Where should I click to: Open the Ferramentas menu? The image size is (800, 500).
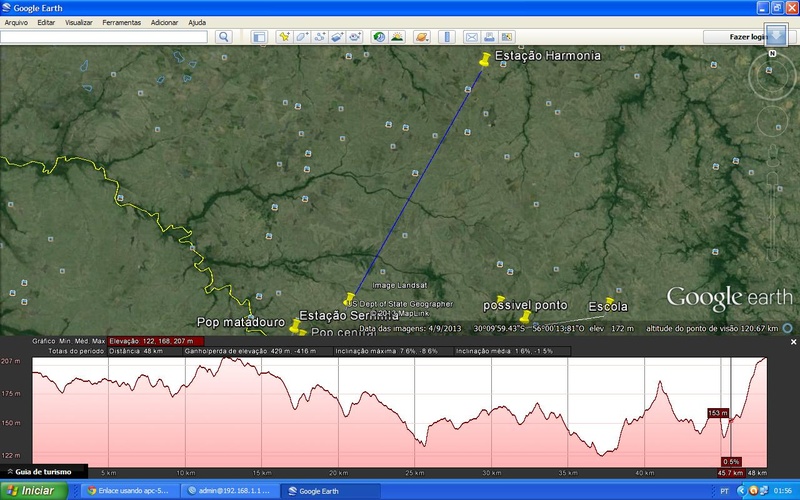pos(121,22)
